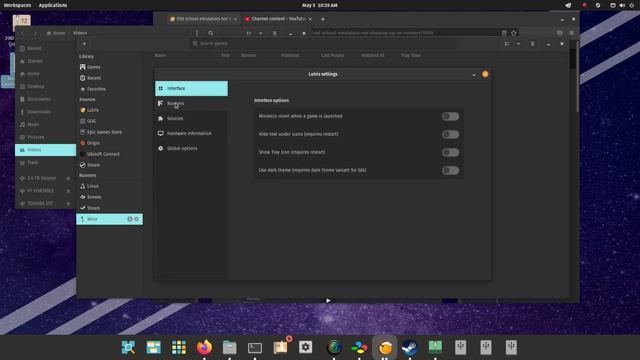The height and width of the screenshot is (360, 640).
Task: Open the Files manager from the dock
Action: point(229,347)
